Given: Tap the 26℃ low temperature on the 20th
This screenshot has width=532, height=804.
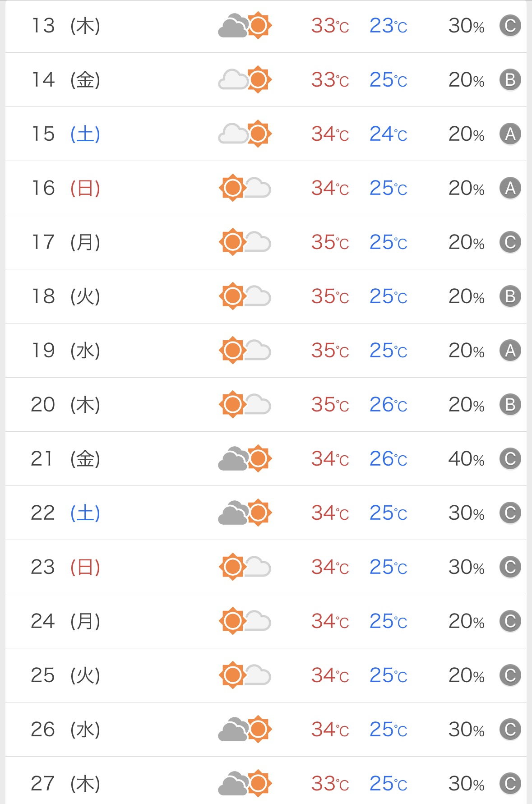Looking at the screenshot, I should point(389,405).
